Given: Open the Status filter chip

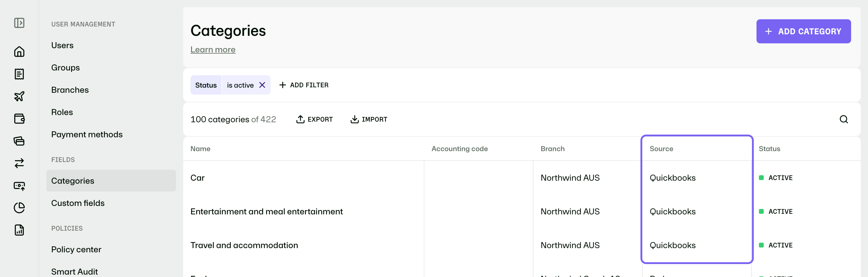Looking at the screenshot, I should (x=206, y=85).
